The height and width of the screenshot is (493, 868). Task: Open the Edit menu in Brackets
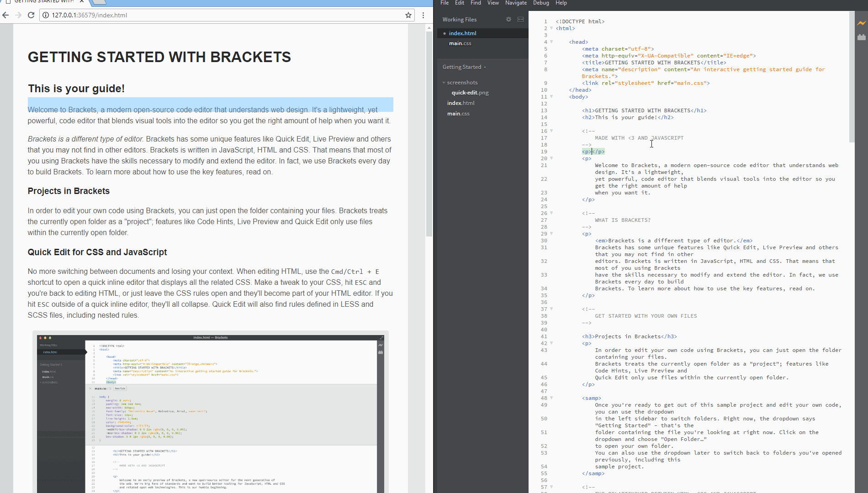pyautogui.click(x=460, y=3)
